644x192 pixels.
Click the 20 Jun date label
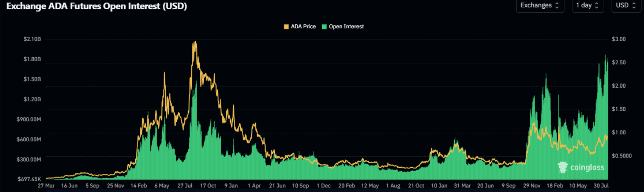coord(485,186)
